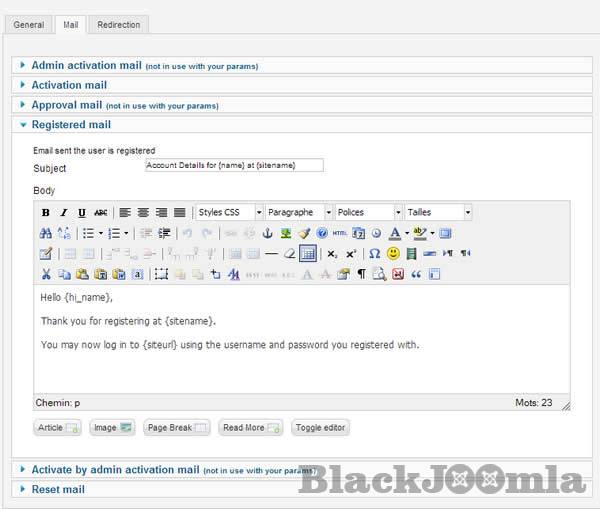Switch to the Redirection tab
Image resolution: width=600 pixels, height=509 pixels.
(119, 24)
